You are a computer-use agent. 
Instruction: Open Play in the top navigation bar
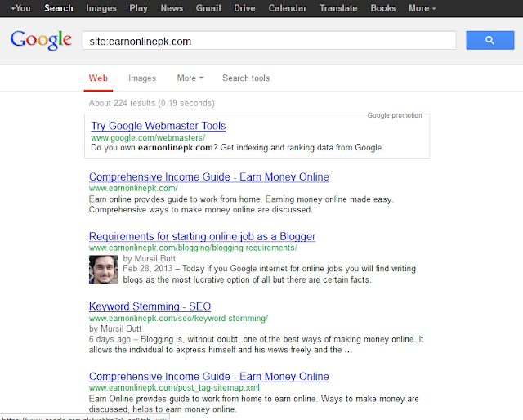click(x=138, y=8)
